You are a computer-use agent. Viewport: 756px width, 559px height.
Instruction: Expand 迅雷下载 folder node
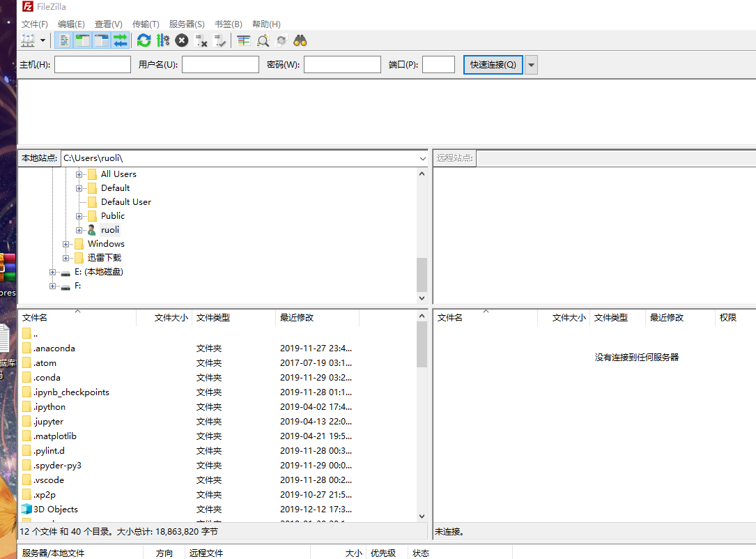point(65,259)
